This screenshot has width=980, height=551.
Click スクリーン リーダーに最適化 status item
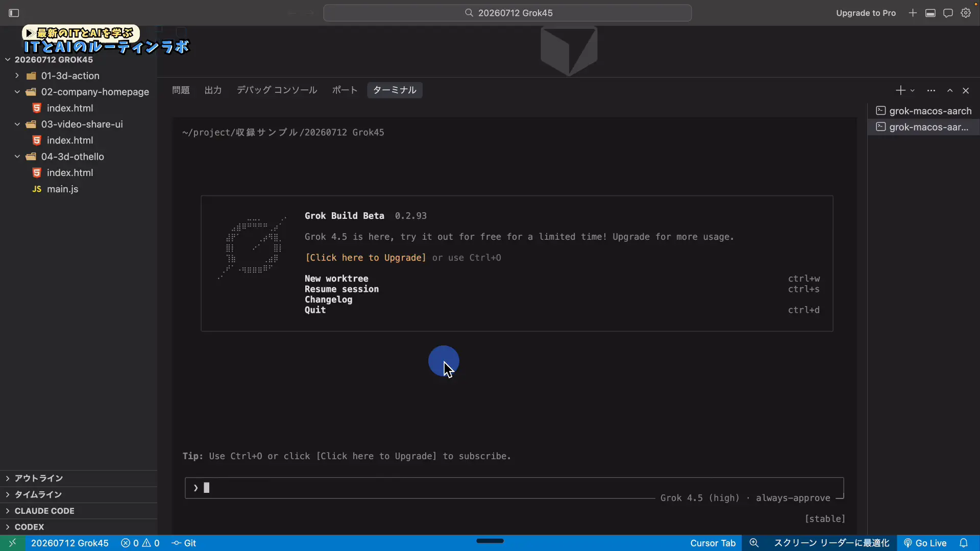831,543
